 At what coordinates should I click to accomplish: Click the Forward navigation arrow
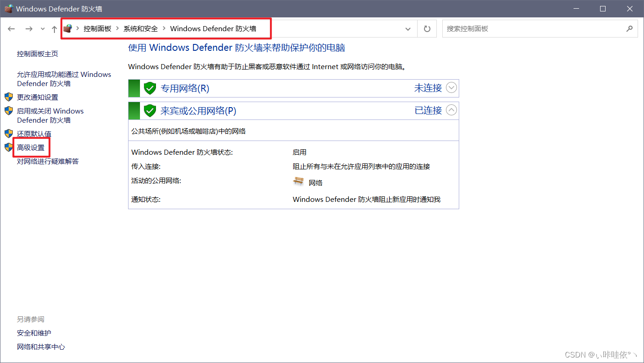[29, 29]
